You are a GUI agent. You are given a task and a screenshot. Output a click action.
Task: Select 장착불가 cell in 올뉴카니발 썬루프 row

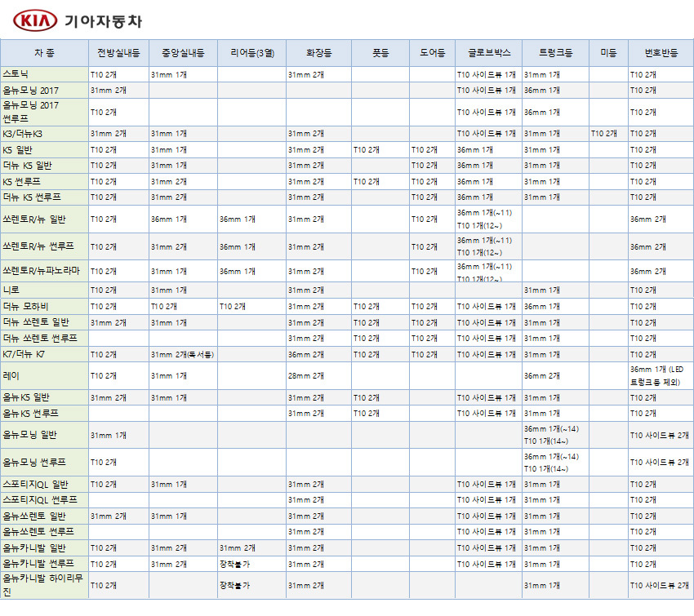coord(234,564)
